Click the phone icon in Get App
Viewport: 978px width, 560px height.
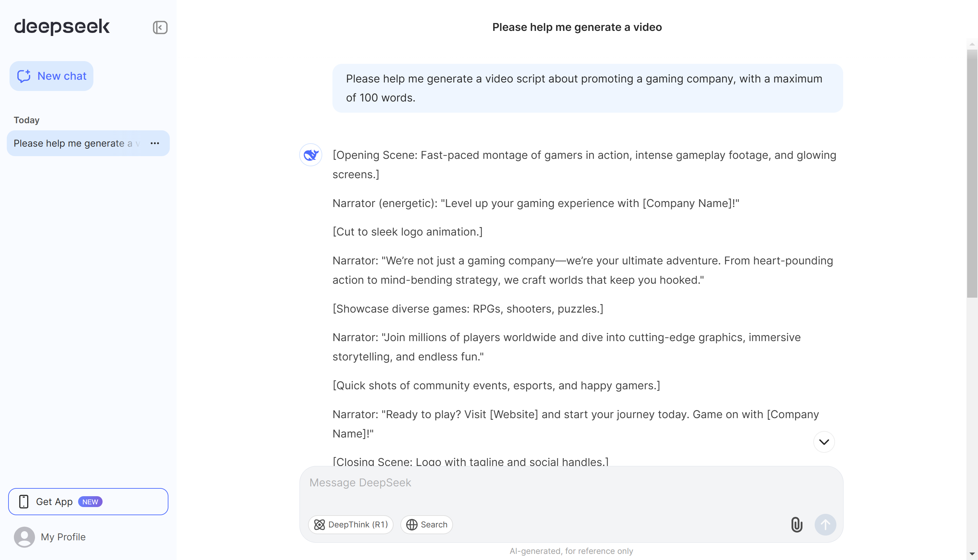(x=24, y=502)
